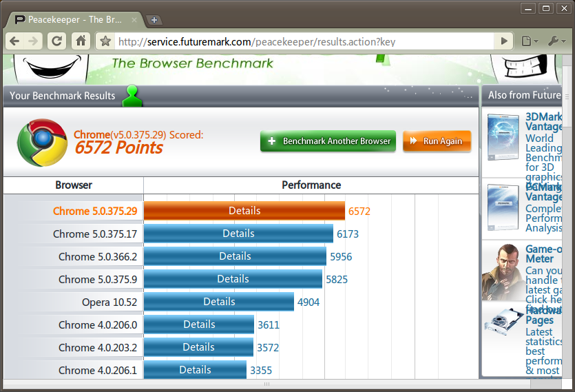
Task: Click the 3611 score value
Action: pyautogui.click(x=269, y=325)
